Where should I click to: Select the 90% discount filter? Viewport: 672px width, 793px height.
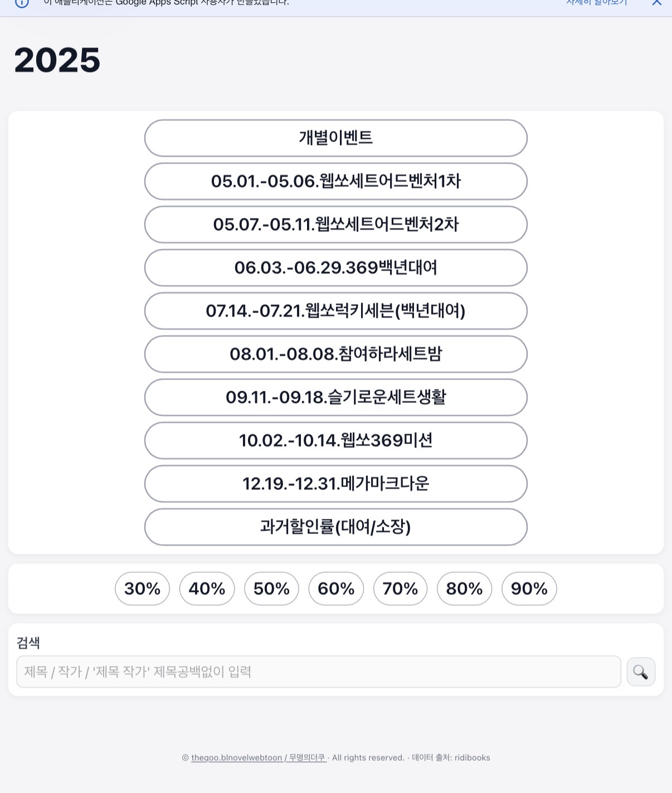point(529,588)
